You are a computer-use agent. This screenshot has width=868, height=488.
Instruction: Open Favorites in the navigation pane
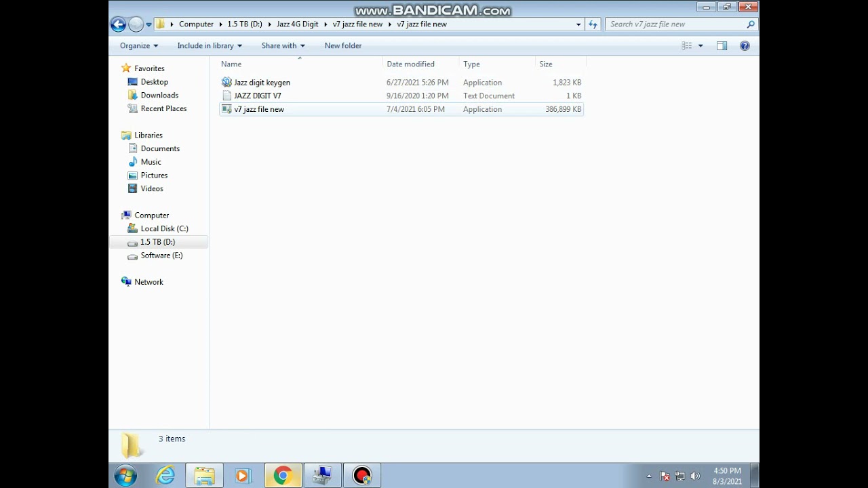click(149, 68)
